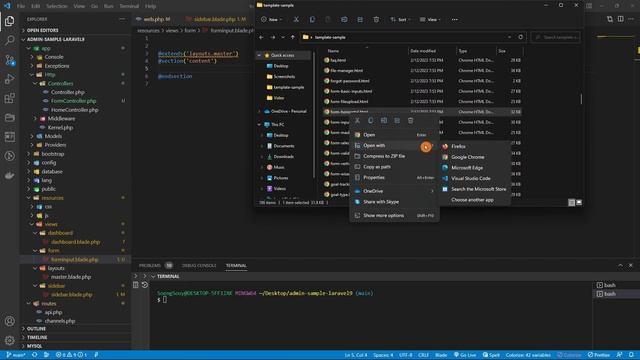
Task: Open FormController.php in Explorer tree
Action: (x=73, y=101)
